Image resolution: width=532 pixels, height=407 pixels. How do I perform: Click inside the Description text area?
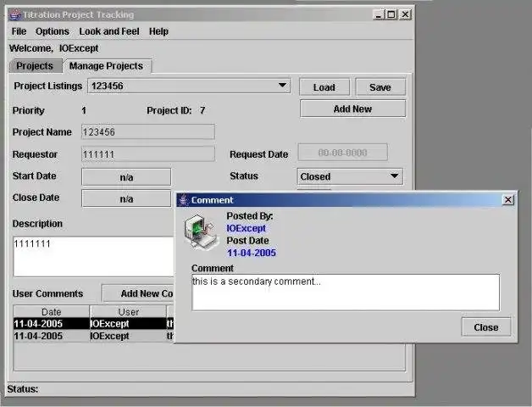(x=93, y=257)
